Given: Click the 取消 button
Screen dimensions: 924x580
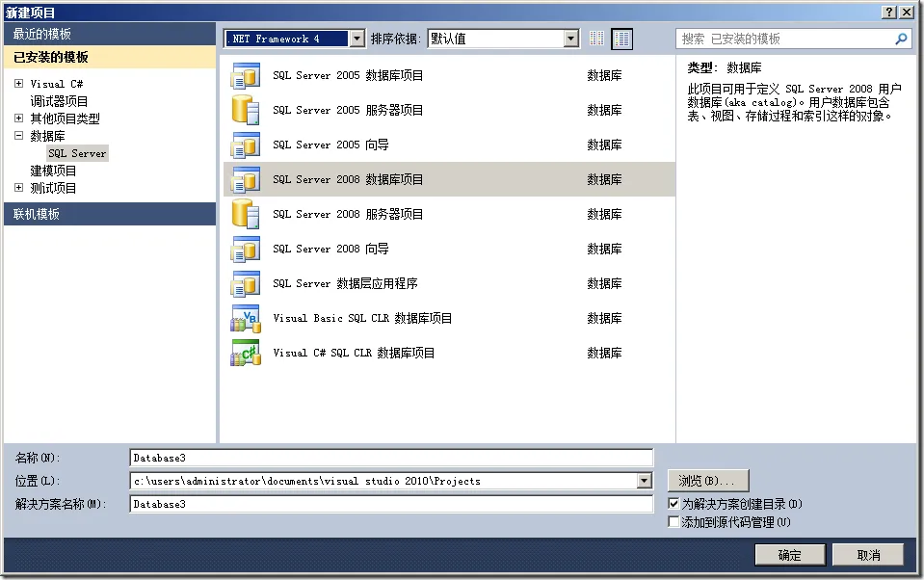Looking at the screenshot, I should [x=869, y=555].
